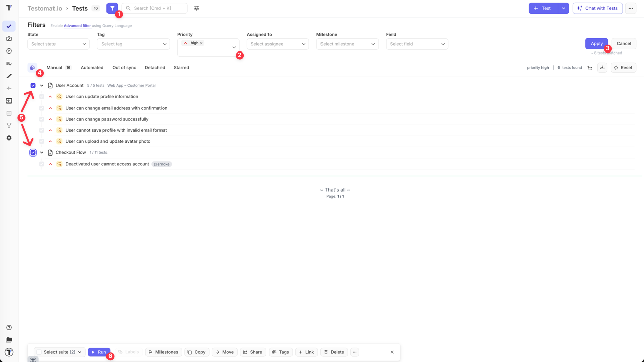Open Chat with Tests
This screenshot has height=362, width=644.
point(598,8)
